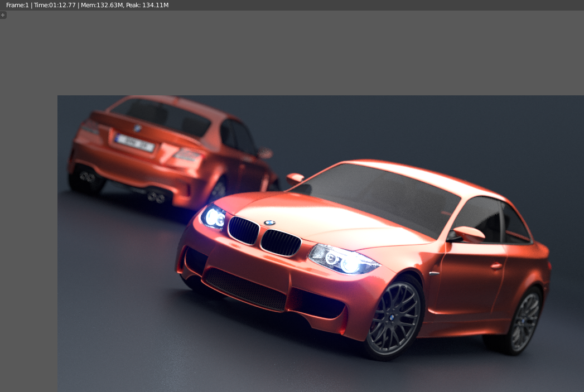Expand the hidden tool shelf with the plus icon
584x392 pixels.
(3, 15)
